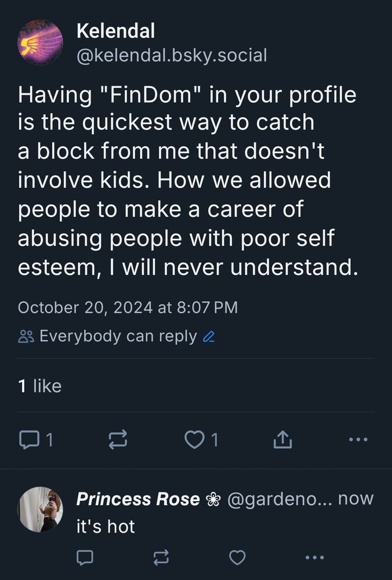Open more options for Kelendal's post
This screenshot has width=392, height=580.
(x=358, y=440)
